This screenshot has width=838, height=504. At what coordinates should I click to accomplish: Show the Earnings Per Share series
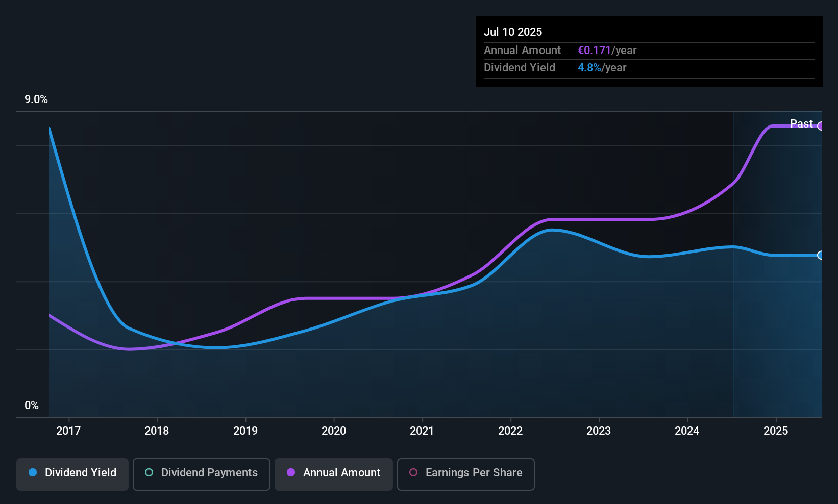(x=465, y=473)
